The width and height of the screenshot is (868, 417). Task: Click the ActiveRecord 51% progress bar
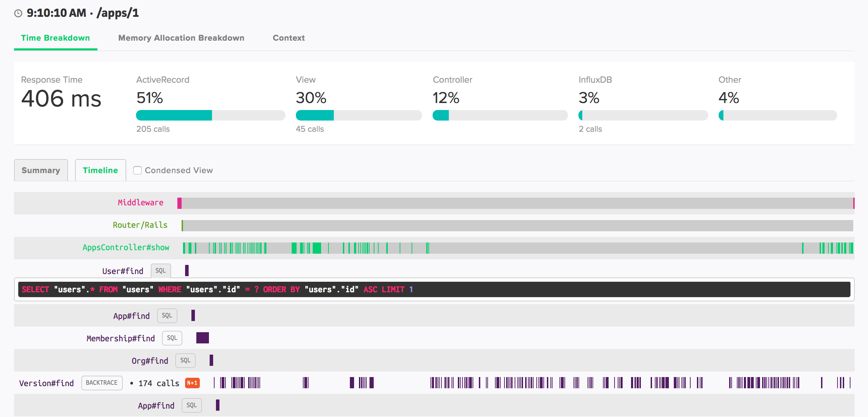coord(210,115)
